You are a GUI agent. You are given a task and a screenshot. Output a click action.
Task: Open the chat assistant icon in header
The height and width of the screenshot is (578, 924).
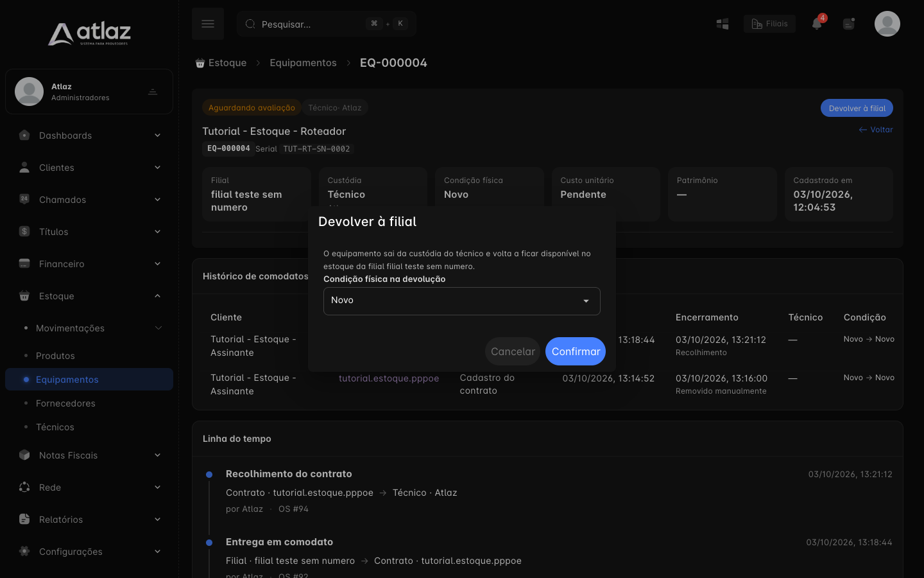[x=849, y=24]
